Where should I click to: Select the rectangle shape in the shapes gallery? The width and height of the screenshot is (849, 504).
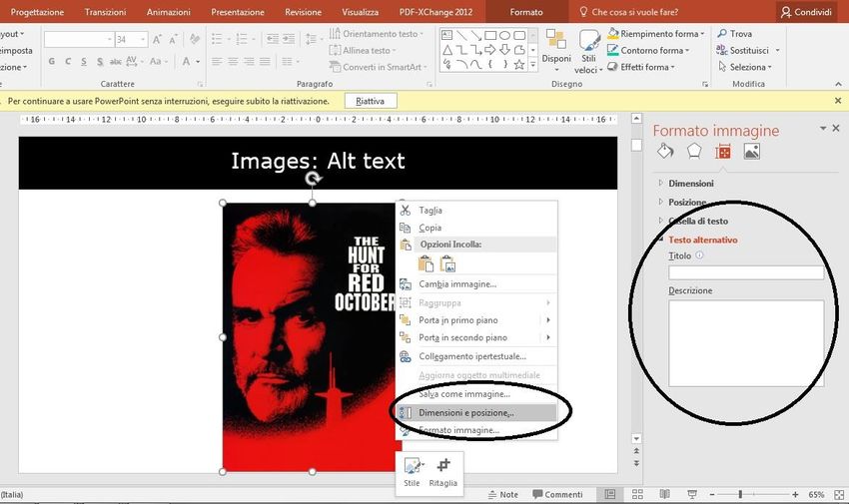coord(490,36)
